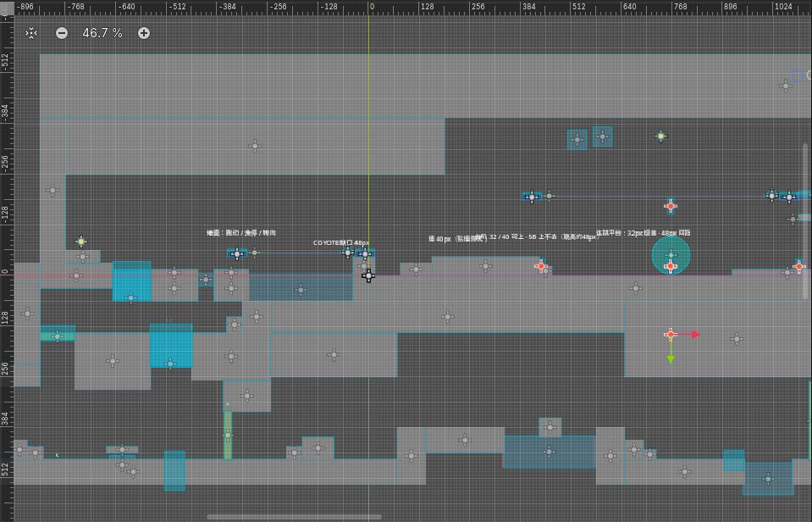This screenshot has height=522, width=812.
Task: Select the red node marker with transform arrows
Action: point(671,335)
